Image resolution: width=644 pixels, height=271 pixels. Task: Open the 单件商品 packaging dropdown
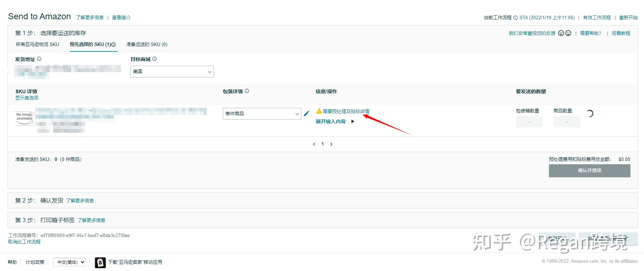(262, 114)
